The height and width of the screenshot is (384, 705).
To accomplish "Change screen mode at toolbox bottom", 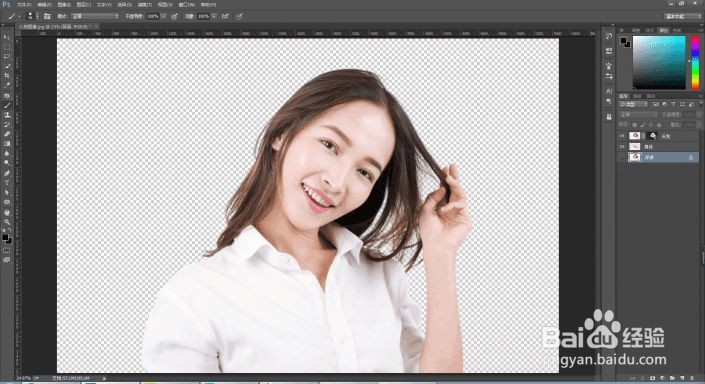I will (6, 259).
